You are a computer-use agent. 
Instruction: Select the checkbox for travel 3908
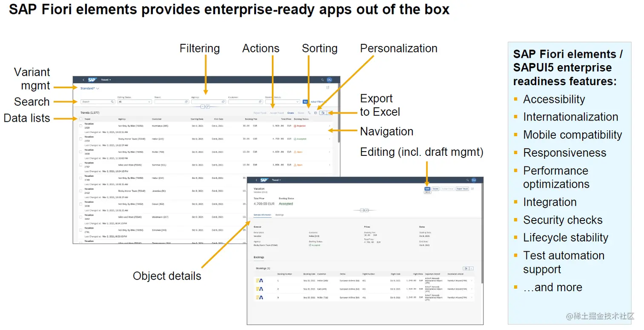click(x=80, y=152)
